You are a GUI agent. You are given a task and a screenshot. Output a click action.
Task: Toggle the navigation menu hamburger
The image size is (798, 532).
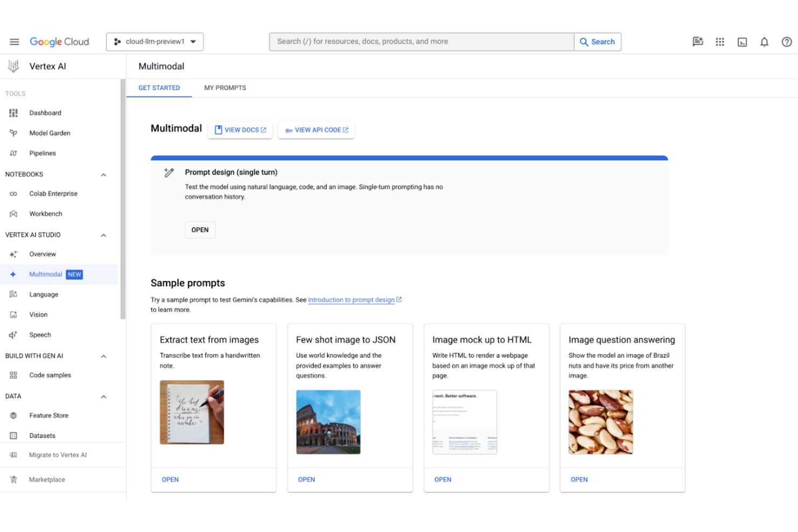(14, 42)
